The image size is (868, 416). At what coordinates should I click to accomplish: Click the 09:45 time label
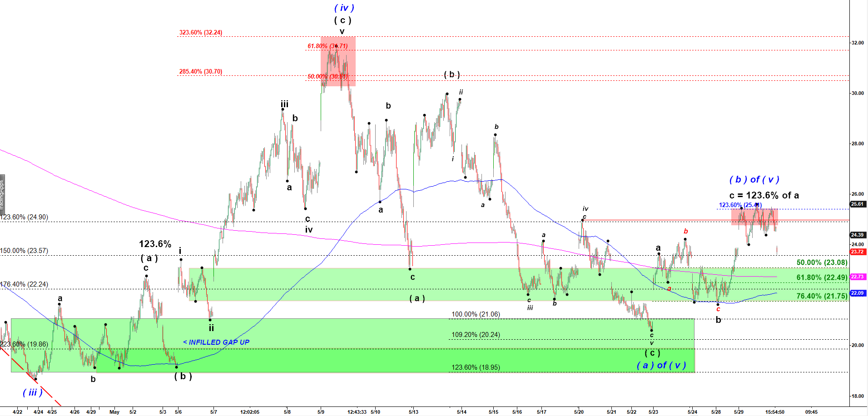pyautogui.click(x=811, y=412)
